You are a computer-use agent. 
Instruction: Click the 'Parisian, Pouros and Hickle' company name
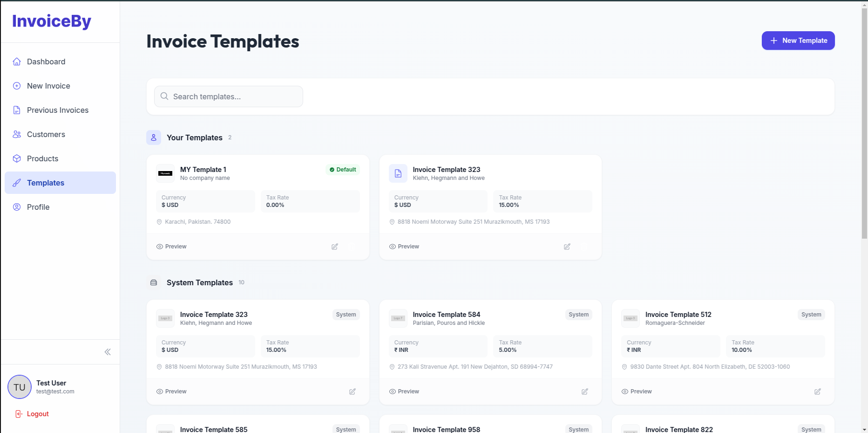[x=449, y=323]
